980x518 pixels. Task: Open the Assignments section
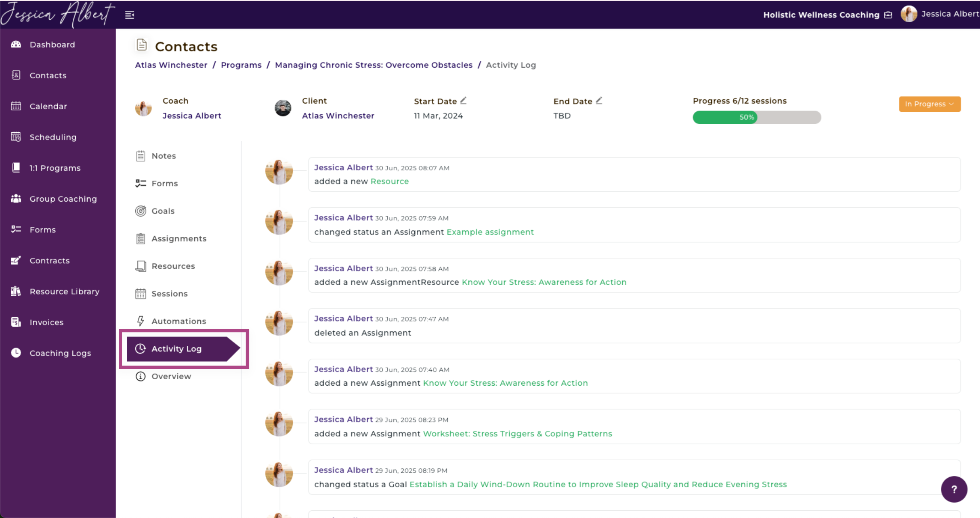[x=179, y=238]
